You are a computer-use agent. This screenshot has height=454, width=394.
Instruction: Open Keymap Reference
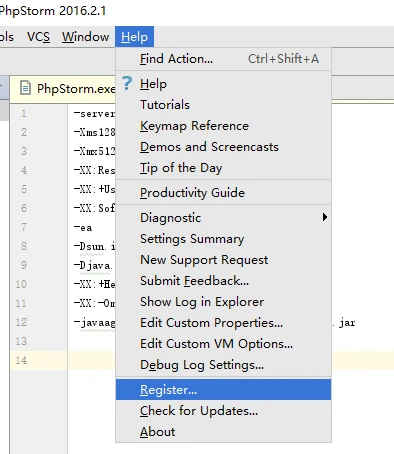tap(223, 126)
